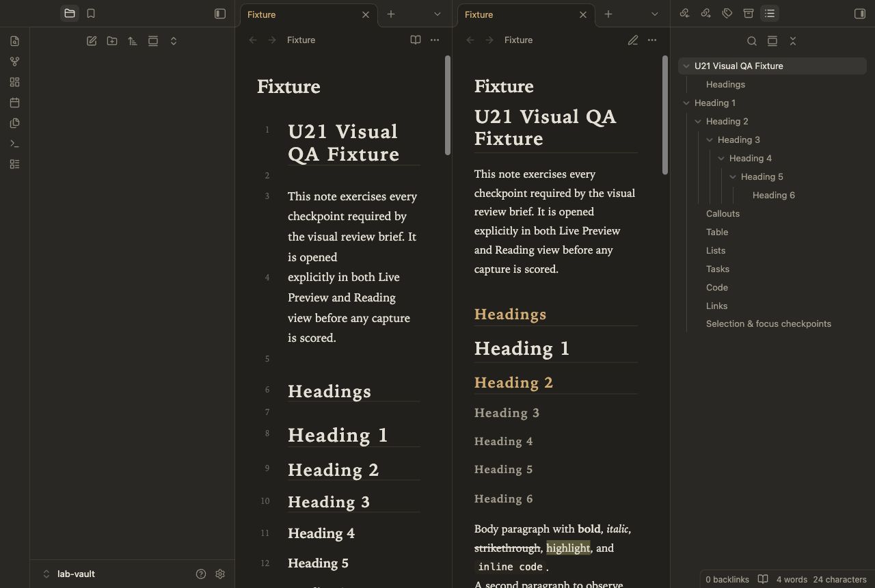Select the Fixture tab with line numbers
The height and width of the screenshot is (588, 875).
(x=308, y=14)
